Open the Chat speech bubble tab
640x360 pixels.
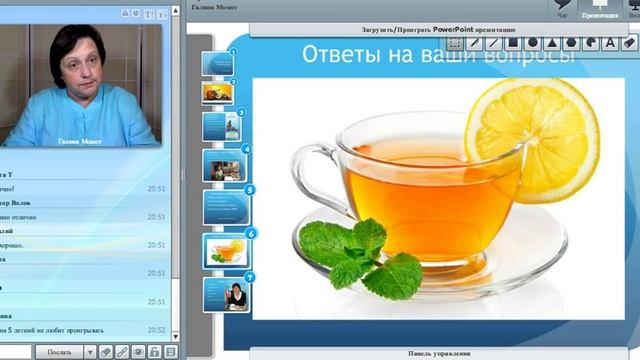(x=562, y=8)
